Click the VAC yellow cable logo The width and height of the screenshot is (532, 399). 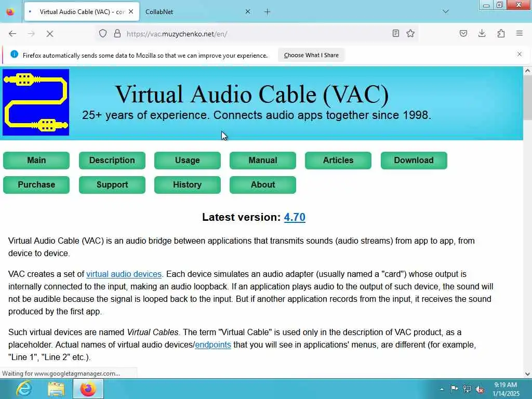click(x=36, y=102)
